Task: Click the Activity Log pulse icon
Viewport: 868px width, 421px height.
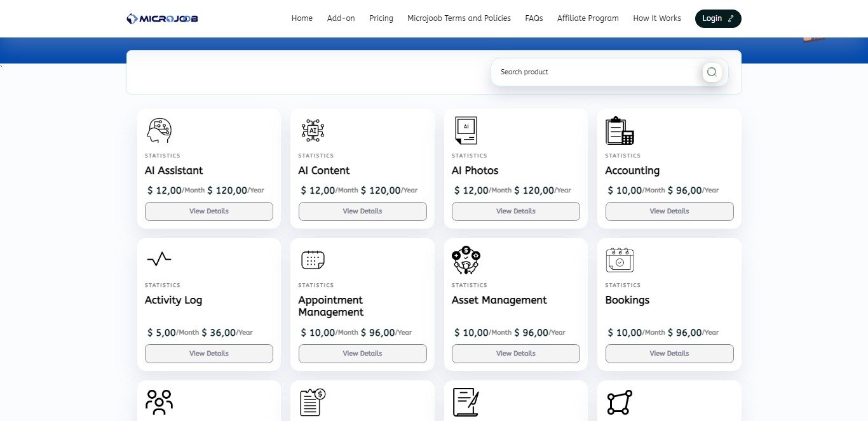Action: click(x=159, y=258)
